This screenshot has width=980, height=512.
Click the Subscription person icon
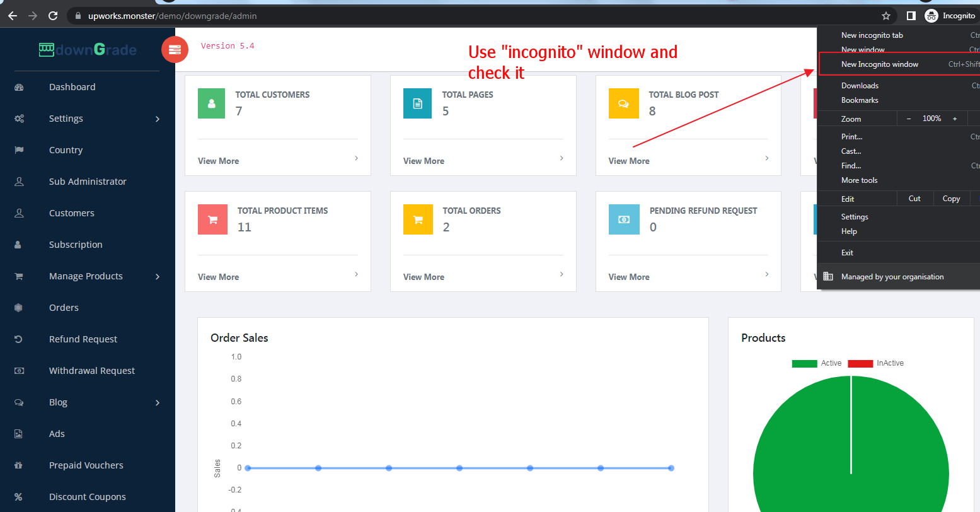point(18,245)
